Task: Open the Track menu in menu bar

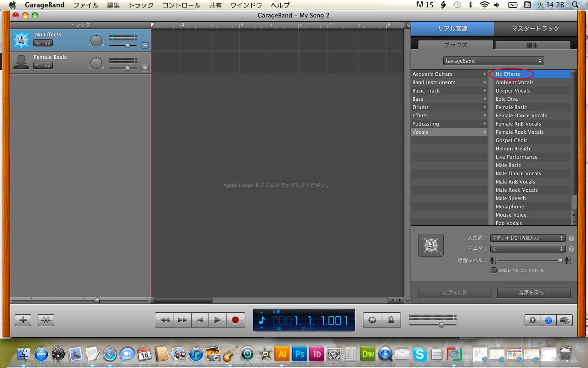Action: (141, 5)
